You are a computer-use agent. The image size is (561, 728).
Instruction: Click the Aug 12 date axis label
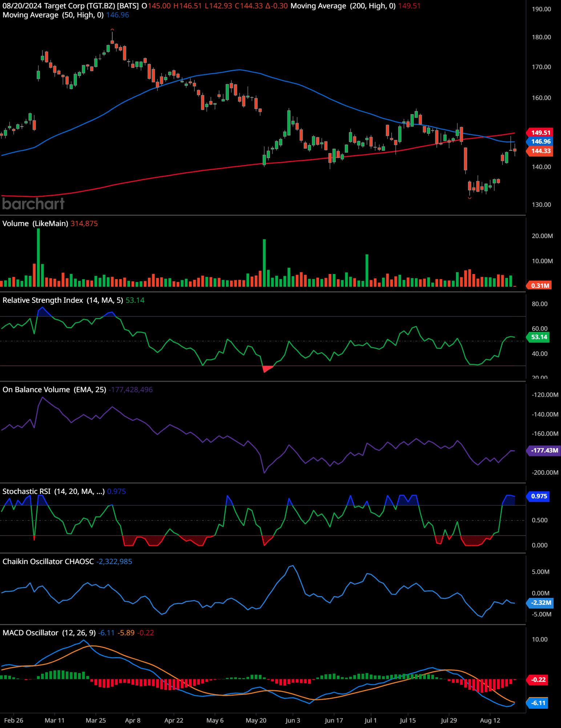[490, 720]
